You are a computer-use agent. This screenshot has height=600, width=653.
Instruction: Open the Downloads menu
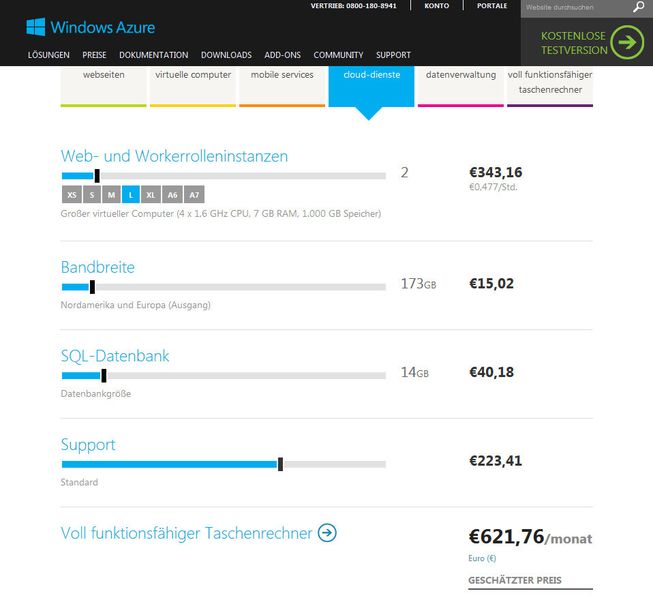click(226, 55)
